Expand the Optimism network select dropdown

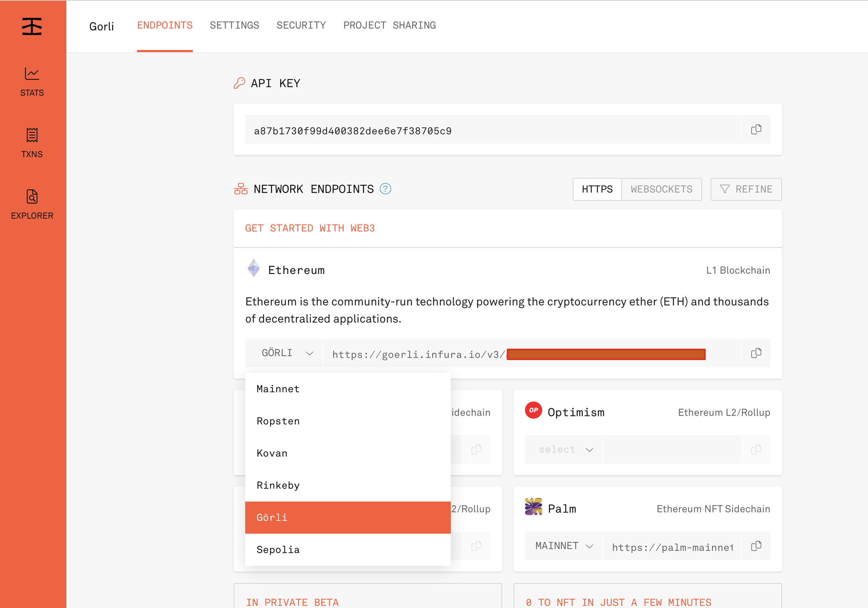point(563,449)
